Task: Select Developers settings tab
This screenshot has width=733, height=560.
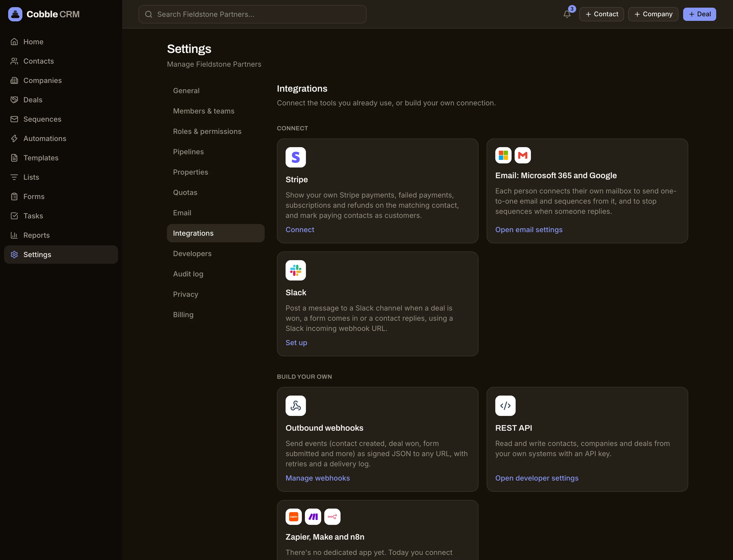Action: (x=216, y=253)
